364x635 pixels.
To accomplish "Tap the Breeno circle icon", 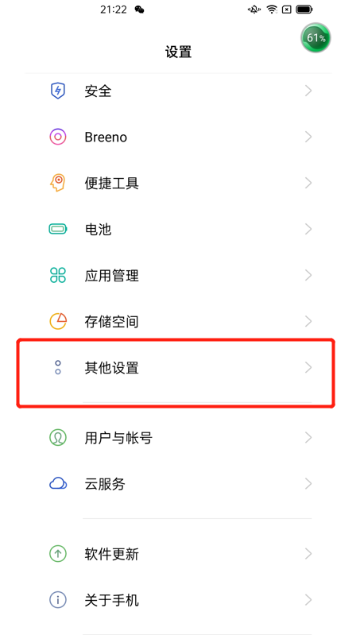I will pos(58,137).
